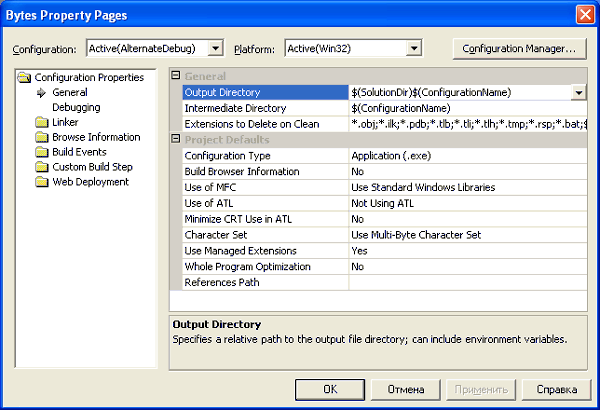Collapse the Project Defaults section
The height and width of the screenshot is (410, 600).
(x=176, y=140)
